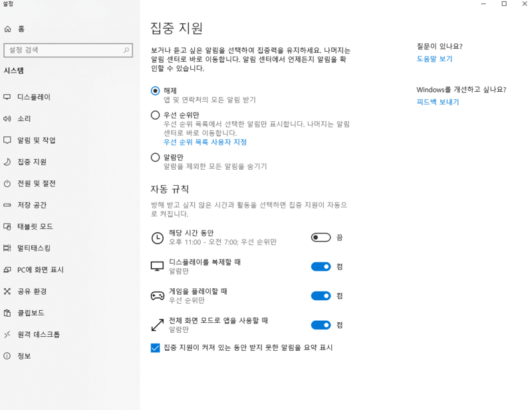Screen dimensions: 532x410
Task: Click the 전원 및 절전 power icon
Action: (7, 184)
